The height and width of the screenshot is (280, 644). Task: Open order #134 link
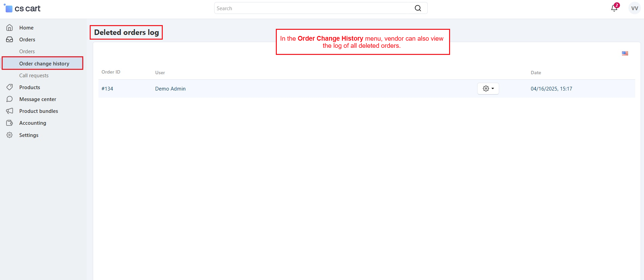(x=107, y=89)
